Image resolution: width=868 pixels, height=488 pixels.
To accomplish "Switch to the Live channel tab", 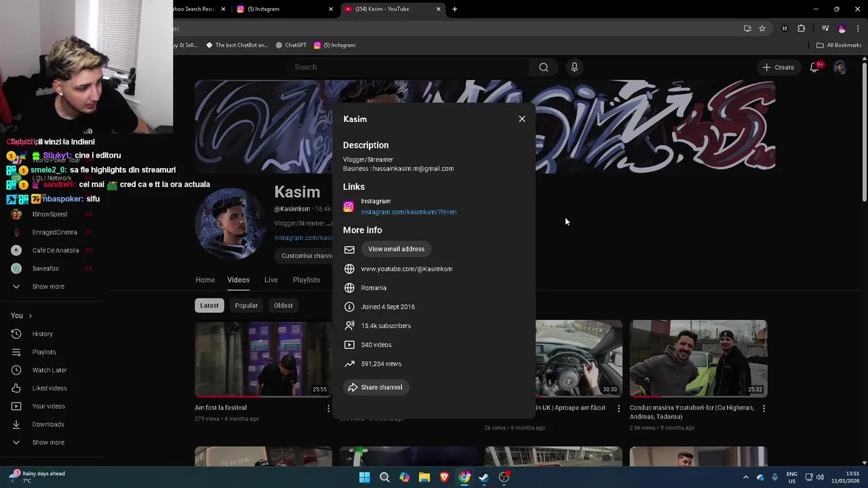I will (271, 280).
